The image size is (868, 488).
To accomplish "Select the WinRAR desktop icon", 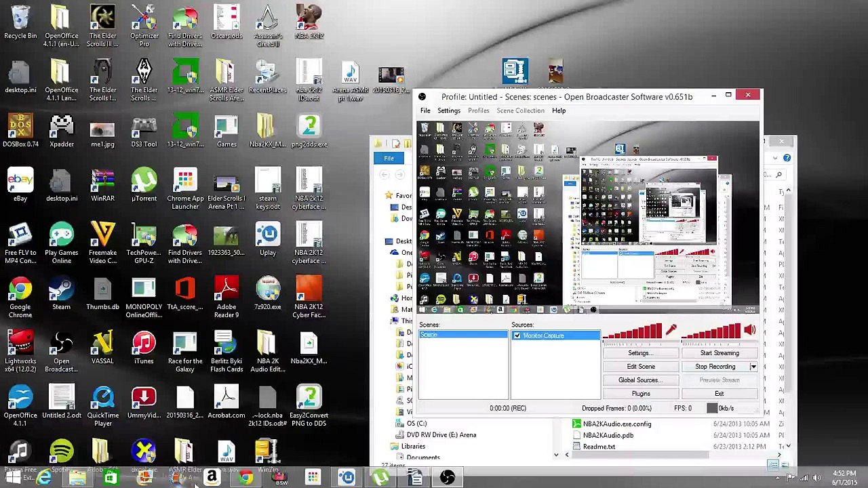I will click(103, 186).
